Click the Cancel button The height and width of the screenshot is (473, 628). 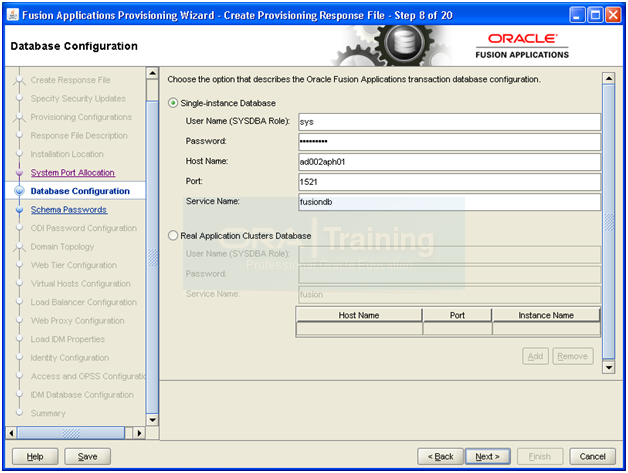[x=592, y=457]
